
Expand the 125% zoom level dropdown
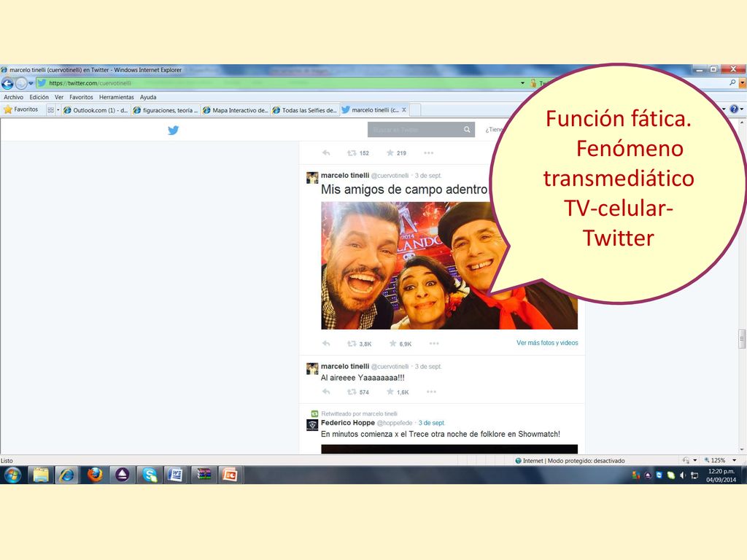click(x=734, y=461)
